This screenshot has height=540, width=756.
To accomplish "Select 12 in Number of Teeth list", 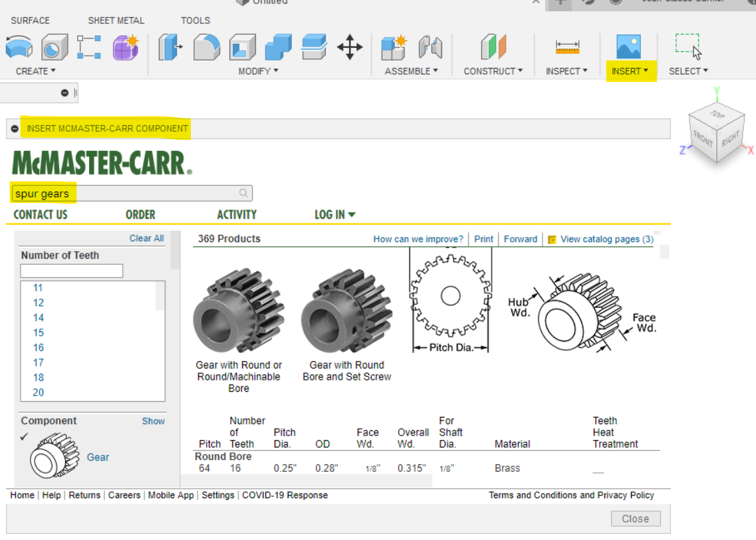I will [38, 303].
